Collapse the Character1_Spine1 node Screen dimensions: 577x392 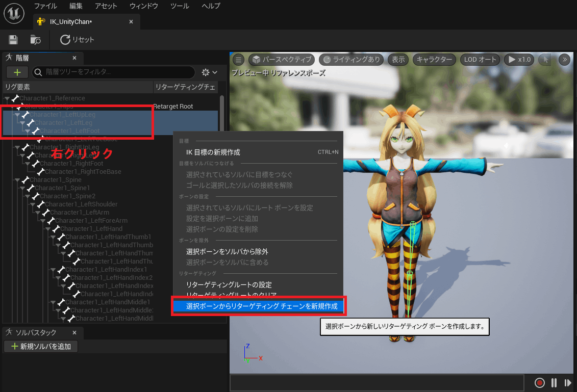22,188
